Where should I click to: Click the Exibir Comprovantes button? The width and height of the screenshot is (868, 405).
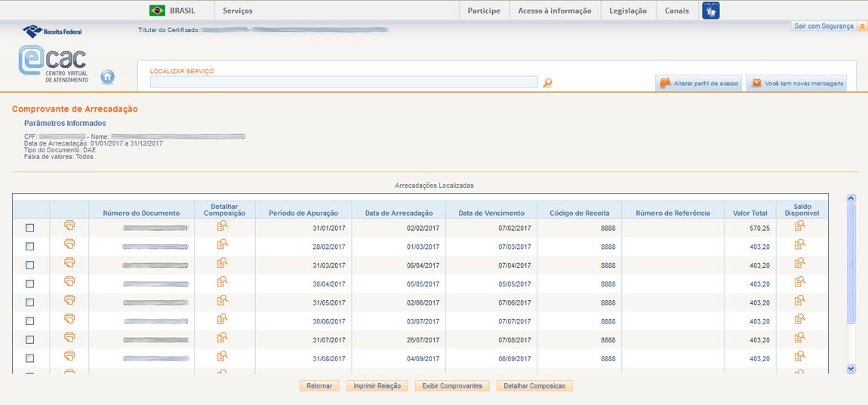[x=452, y=386]
